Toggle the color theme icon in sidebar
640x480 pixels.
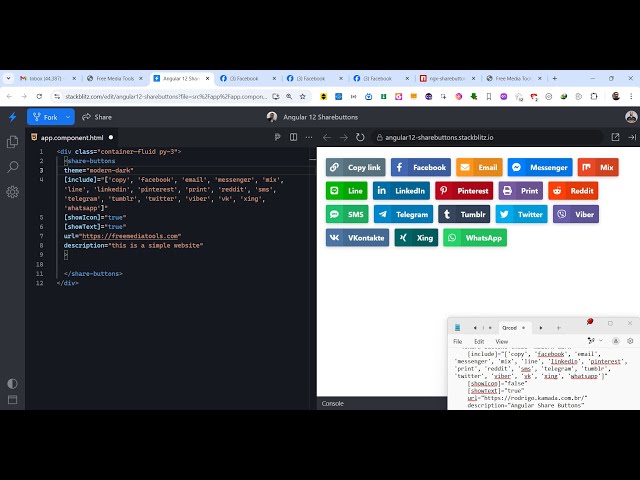click(x=12, y=383)
